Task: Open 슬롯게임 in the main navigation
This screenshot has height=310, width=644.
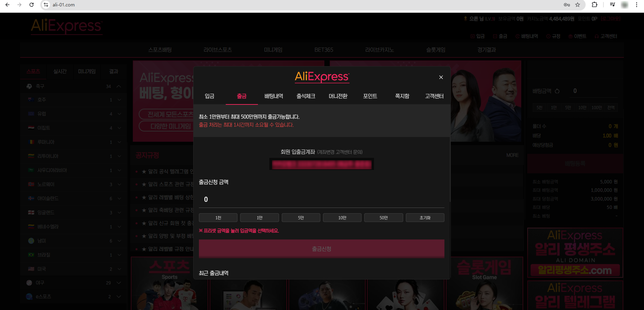Action: (x=436, y=50)
